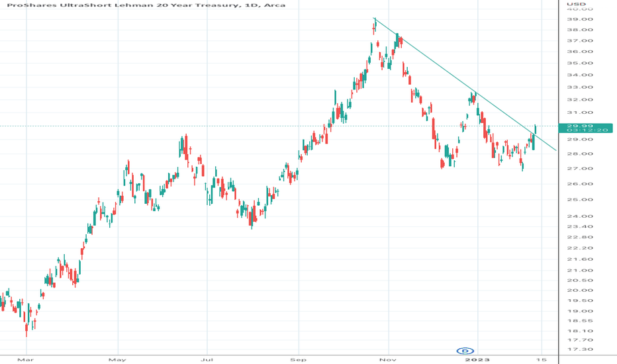Click the 21.00 price axis label

tap(580, 270)
